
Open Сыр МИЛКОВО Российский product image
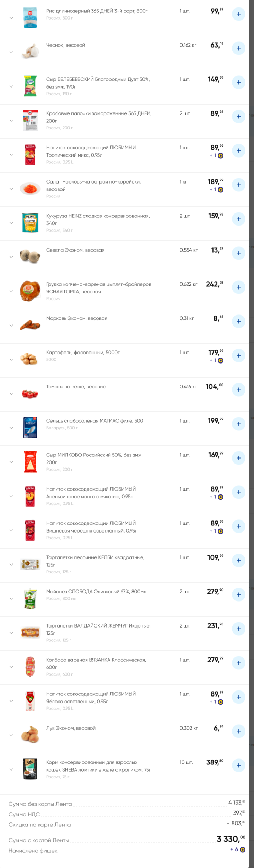(x=30, y=462)
